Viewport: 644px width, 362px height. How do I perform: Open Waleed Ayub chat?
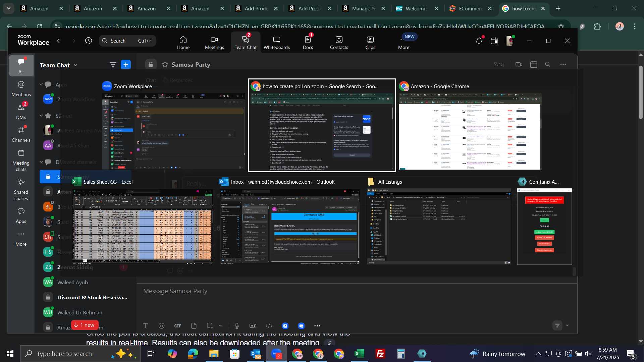pyautogui.click(x=85, y=282)
